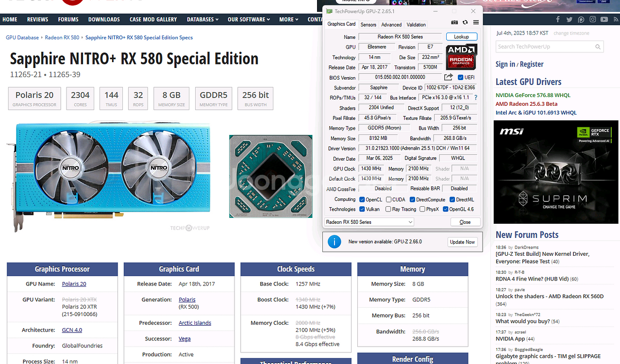The width and height of the screenshot is (620, 364).
Task: Expand the Our Software navigation menu
Action: pyautogui.click(x=249, y=19)
